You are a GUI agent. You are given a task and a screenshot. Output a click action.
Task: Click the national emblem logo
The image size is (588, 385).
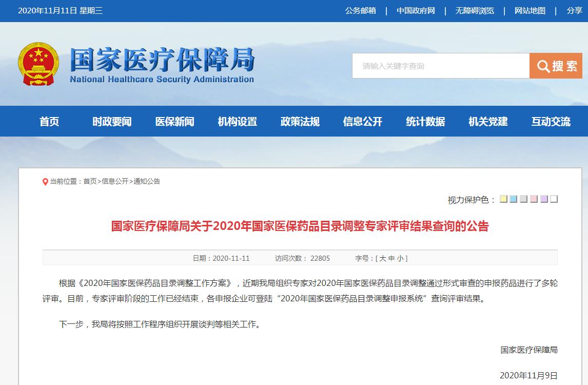pyautogui.click(x=38, y=64)
